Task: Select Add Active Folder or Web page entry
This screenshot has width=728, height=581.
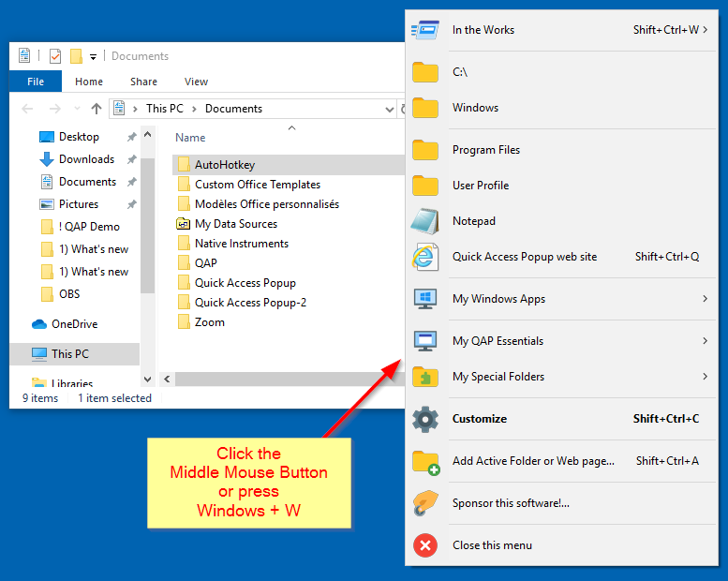Action: [561, 461]
